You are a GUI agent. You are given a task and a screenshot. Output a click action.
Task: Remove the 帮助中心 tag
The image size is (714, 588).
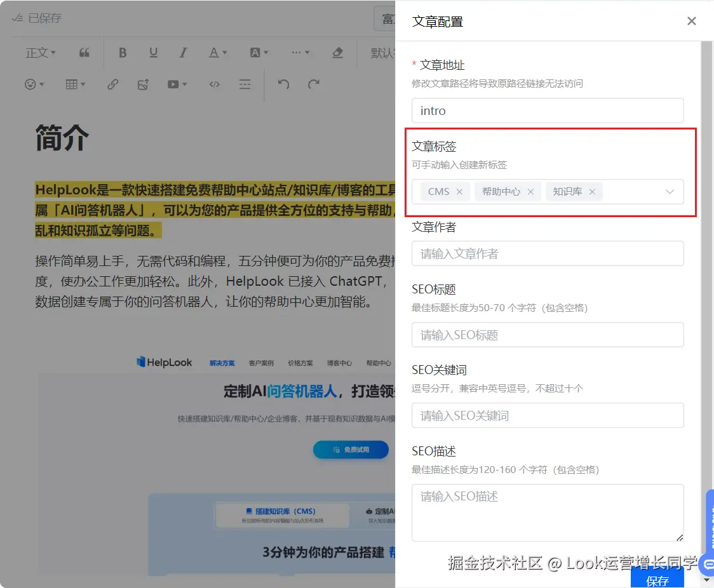530,192
